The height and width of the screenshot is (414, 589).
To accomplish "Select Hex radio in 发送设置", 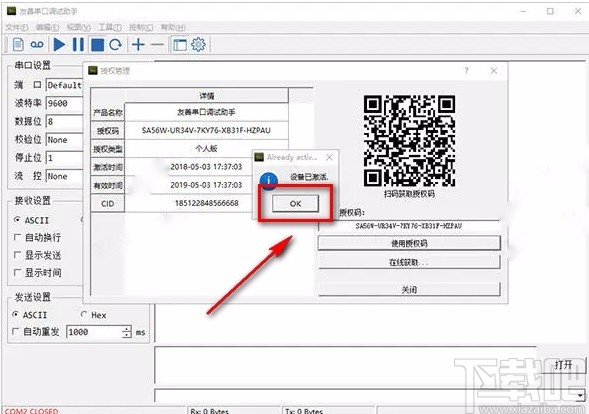I will click(84, 314).
